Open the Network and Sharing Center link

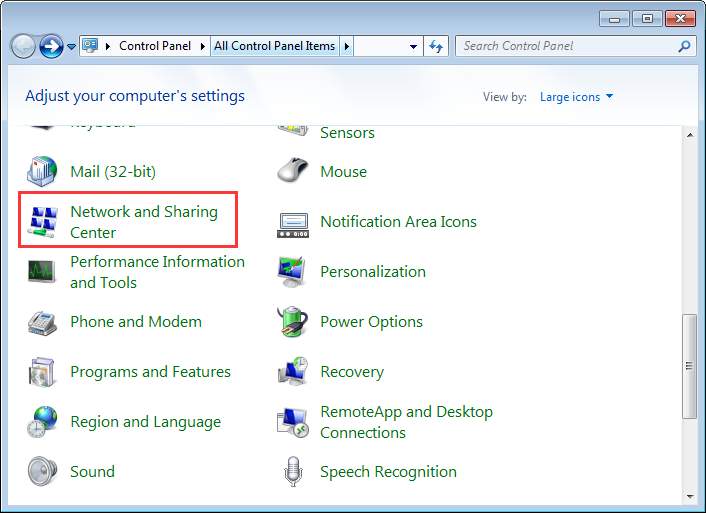point(144,222)
